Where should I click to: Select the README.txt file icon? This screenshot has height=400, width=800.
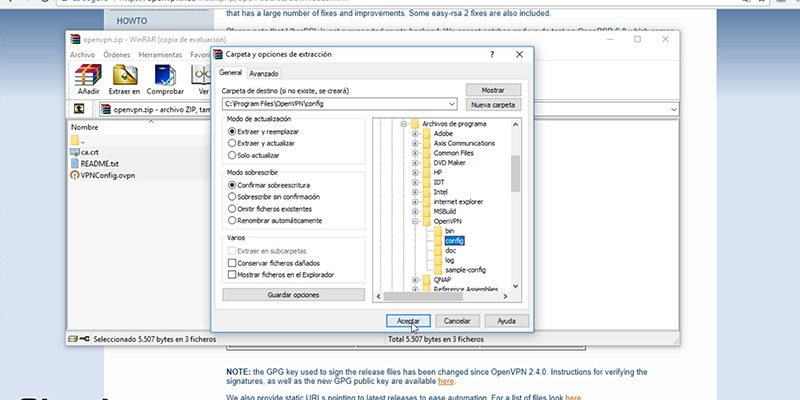(75, 164)
